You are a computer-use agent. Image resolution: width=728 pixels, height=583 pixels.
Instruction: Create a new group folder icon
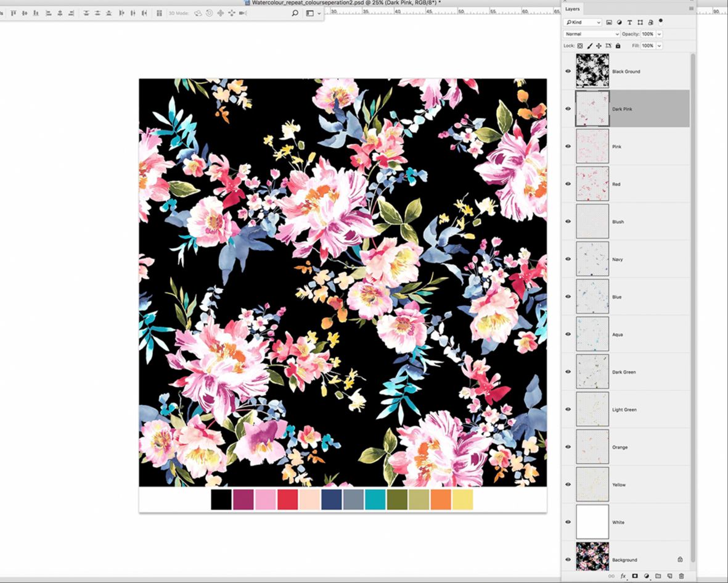coord(658,576)
